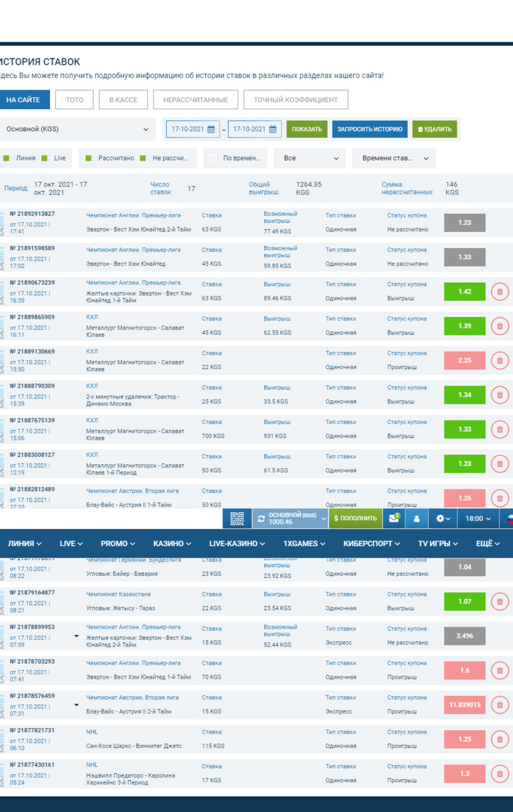
Task: Expand express bet № 21878576459 details
Action: coord(76,705)
